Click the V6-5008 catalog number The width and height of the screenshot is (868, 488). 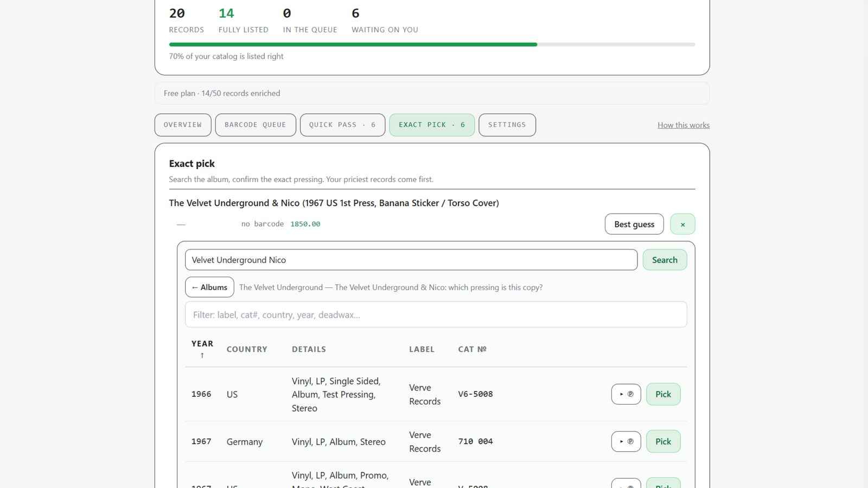tap(475, 394)
